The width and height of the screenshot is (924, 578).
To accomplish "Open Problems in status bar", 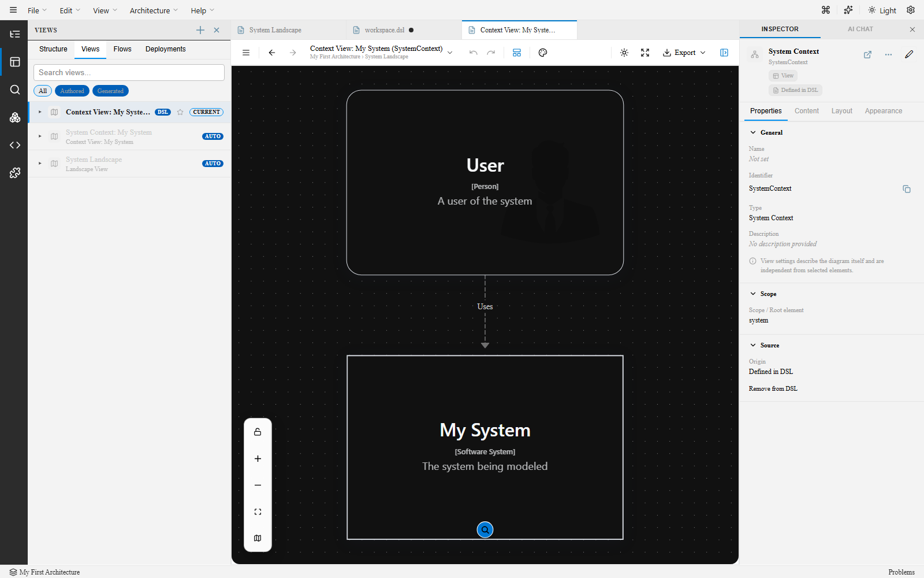I will pos(901,572).
